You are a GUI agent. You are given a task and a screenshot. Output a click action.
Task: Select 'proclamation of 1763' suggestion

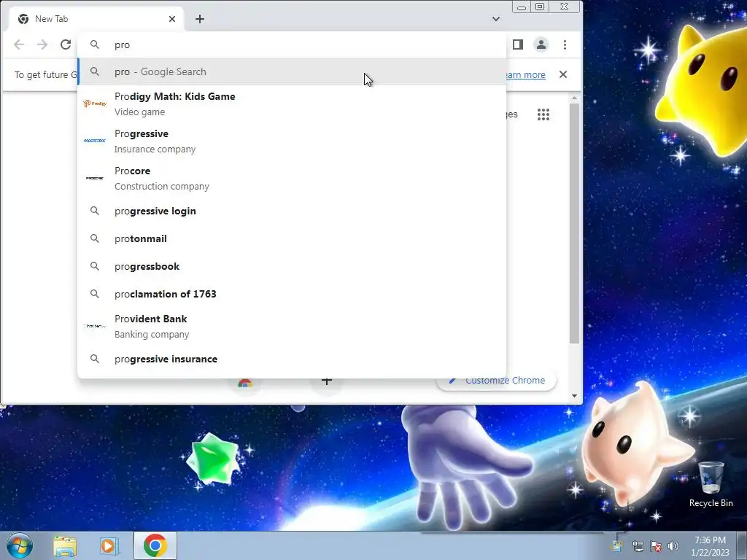point(292,294)
